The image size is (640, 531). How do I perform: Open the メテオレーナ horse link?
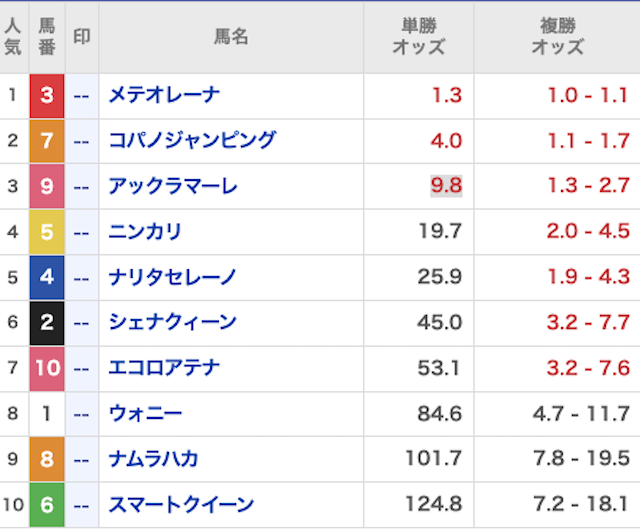coord(164,96)
